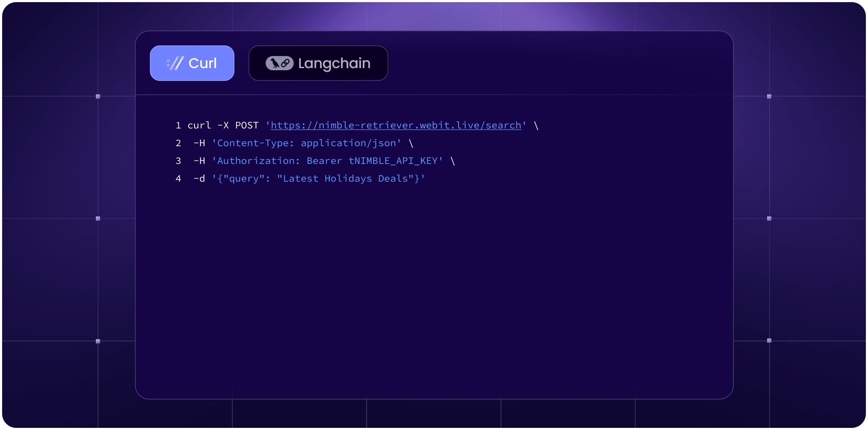Open the nimble-retriever.webit.live/search link
Screen dimensions: 868x430
tap(396, 125)
